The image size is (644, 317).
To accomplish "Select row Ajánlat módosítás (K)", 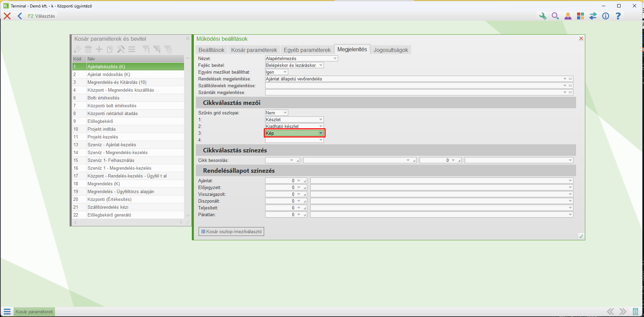I will point(128,74).
